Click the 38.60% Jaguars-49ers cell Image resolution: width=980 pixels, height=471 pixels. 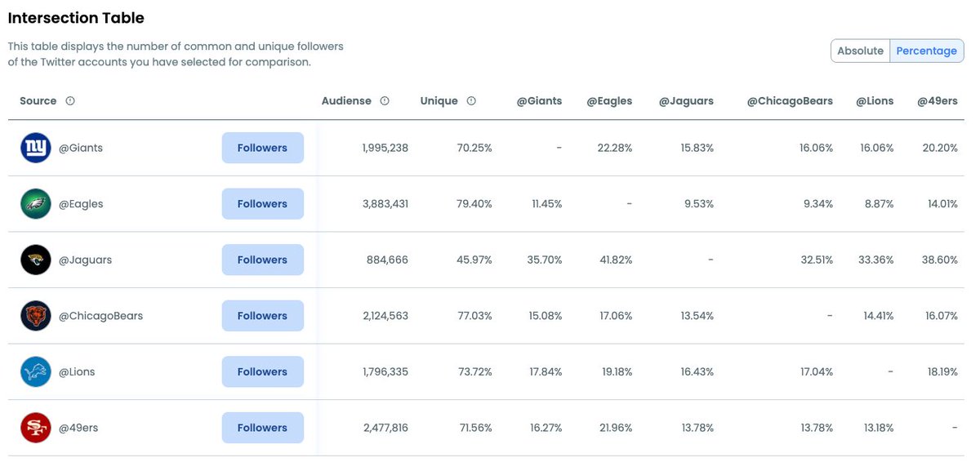pos(939,260)
